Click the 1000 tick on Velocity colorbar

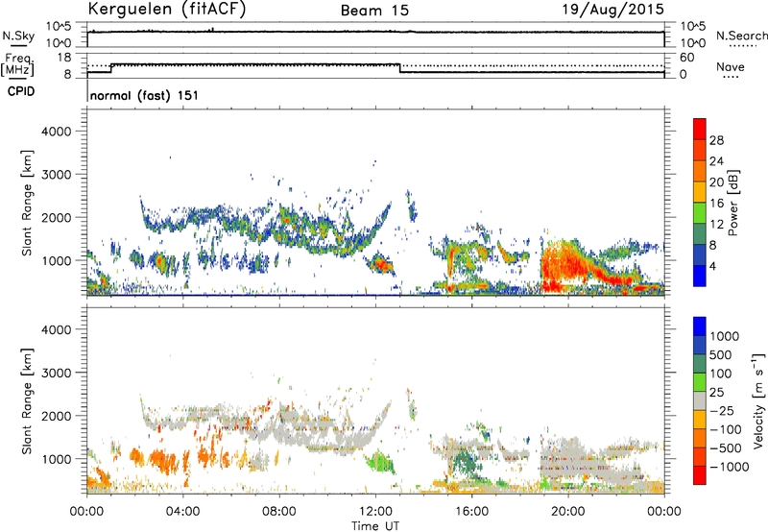pyautogui.click(x=724, y=336)
